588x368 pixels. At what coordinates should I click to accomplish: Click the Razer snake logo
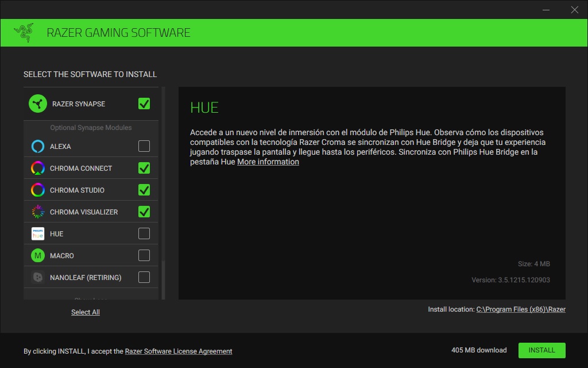(x=24, y=33)
